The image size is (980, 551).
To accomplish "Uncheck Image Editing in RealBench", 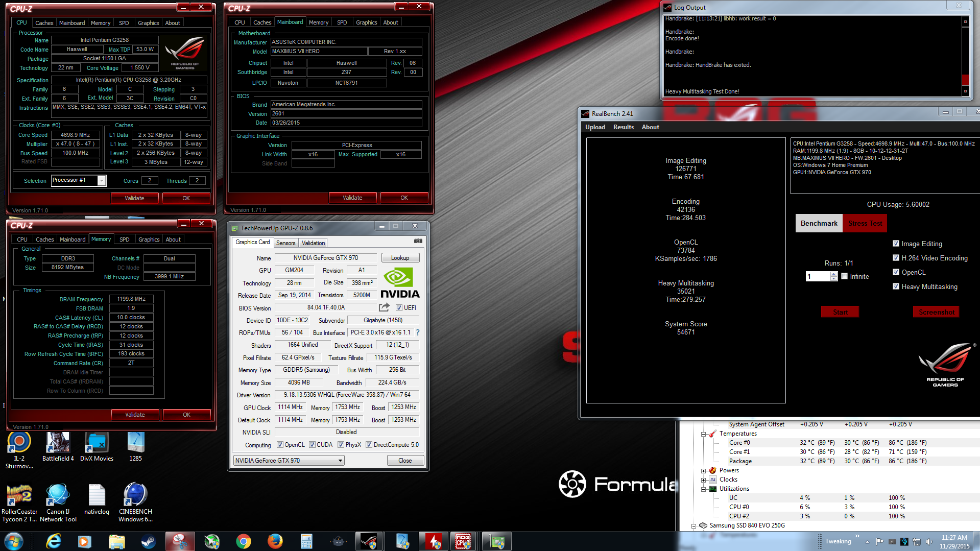I will (x=896, y=244).
